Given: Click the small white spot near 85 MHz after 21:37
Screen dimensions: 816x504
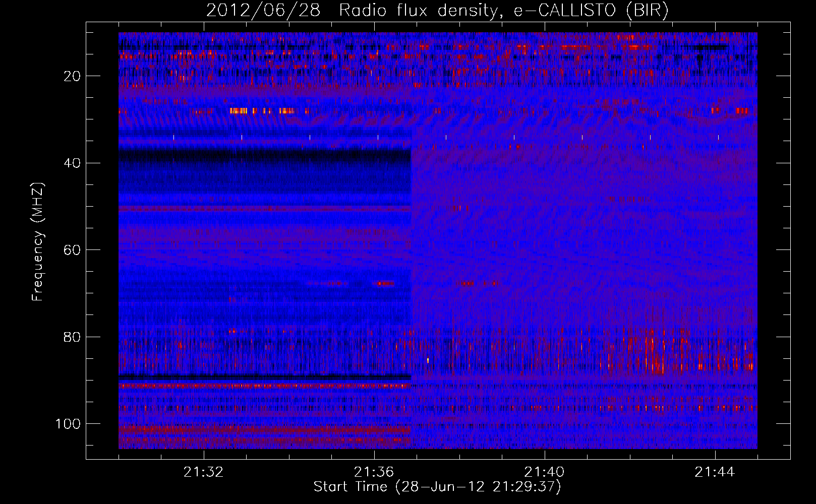Looking at the screenshot, I should (428, 360).
